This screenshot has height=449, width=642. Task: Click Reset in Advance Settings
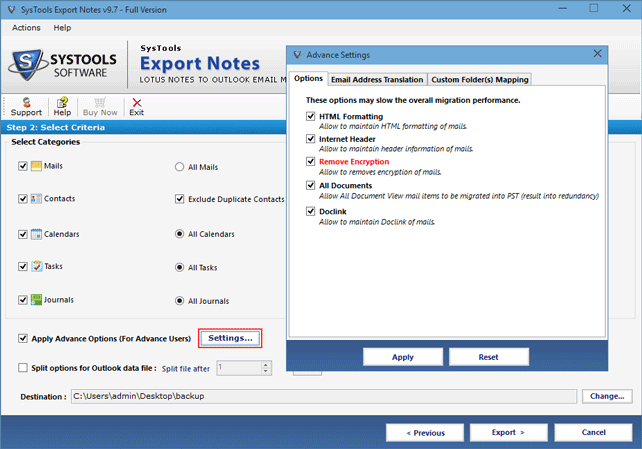pyautogui.click(x=488, y=357)
